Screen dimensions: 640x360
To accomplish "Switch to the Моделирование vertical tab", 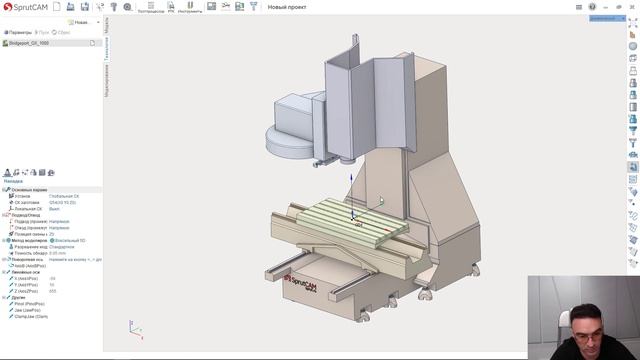I will tap(107, 80).
